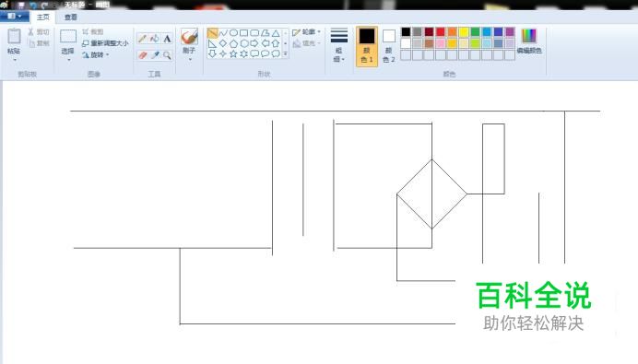The height and width of the screenshot is (364, 638).
Task: Select the Magnifier tool
Action: pyautogui.click(x=167, y=55)
